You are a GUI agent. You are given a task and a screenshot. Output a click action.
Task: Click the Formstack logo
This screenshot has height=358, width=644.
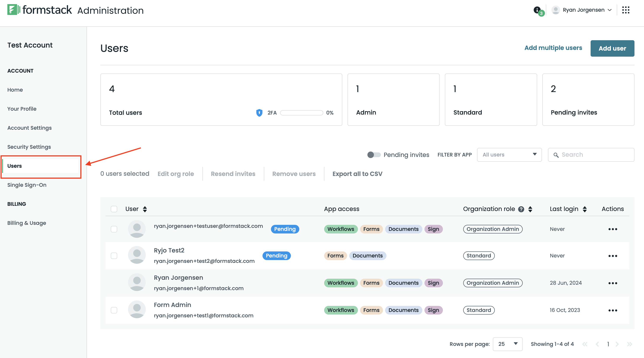(40, 10)
